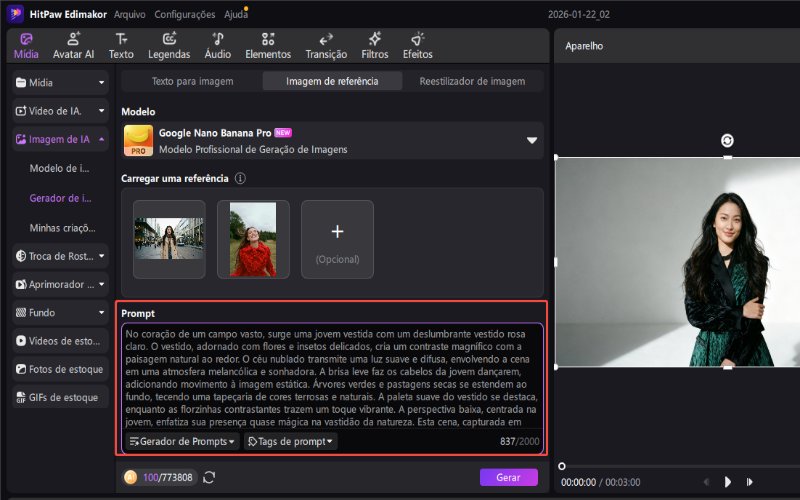Select the red coat woman reference thumbnail
This screenshot has height=500, width=800.
click(253, 239)
